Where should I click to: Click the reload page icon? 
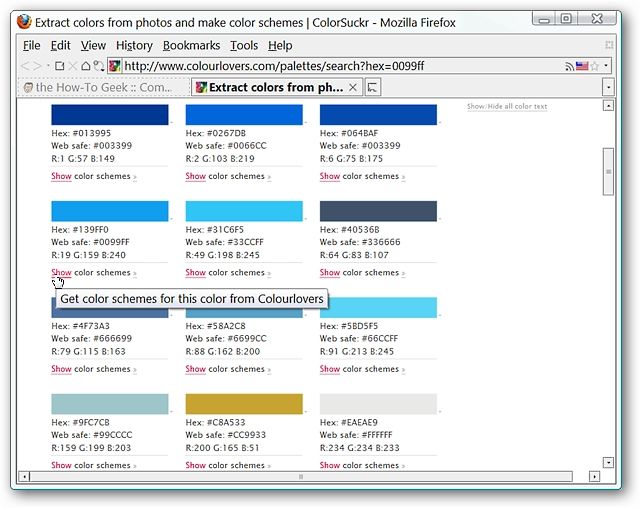point(98,66)
